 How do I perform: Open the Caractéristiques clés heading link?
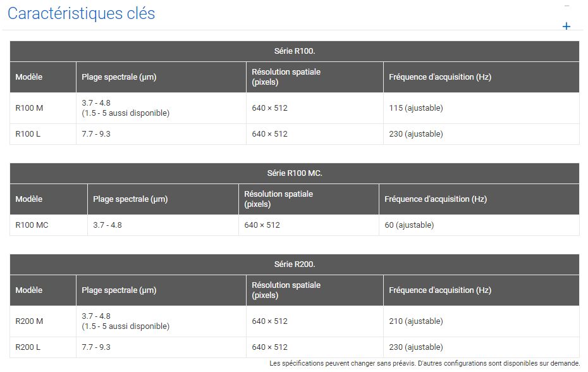pyautogui.click(x=82, y=13)
